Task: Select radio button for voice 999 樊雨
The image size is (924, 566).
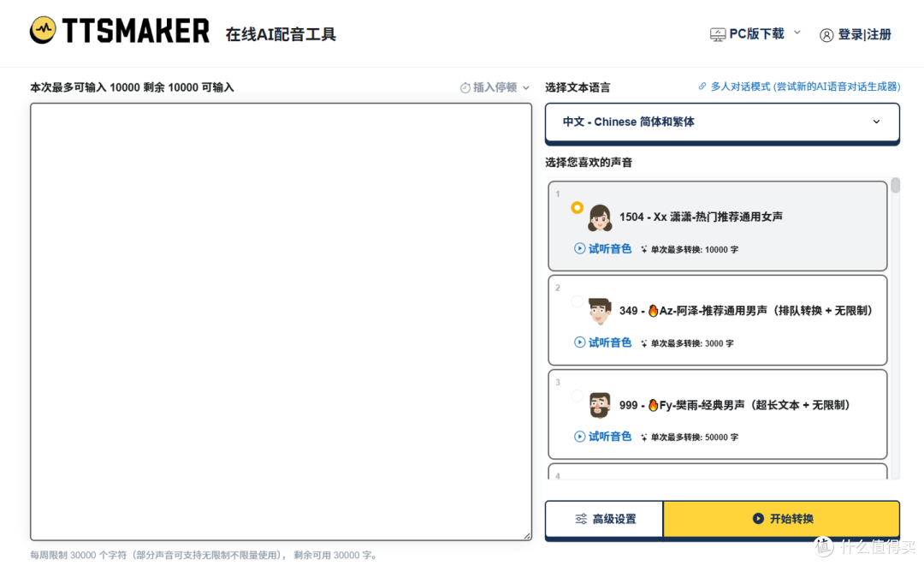Action: pos(577,396)
